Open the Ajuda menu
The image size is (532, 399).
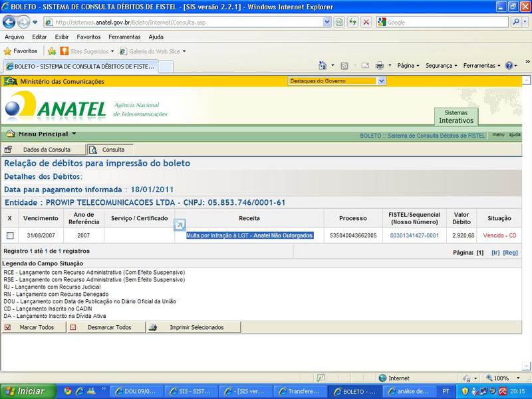[x=156, y=37]
